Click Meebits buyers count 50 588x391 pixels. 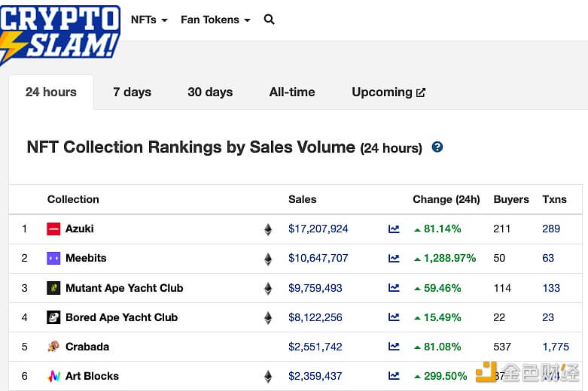tap(499, 258)
